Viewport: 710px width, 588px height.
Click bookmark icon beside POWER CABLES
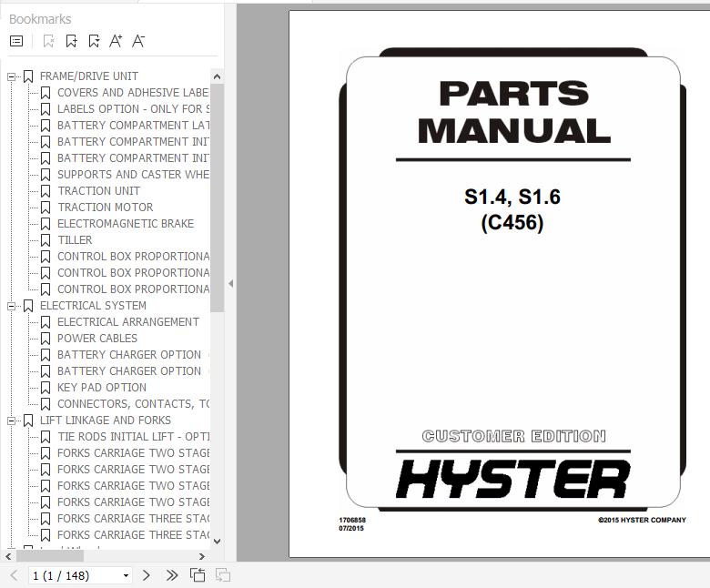46,339
